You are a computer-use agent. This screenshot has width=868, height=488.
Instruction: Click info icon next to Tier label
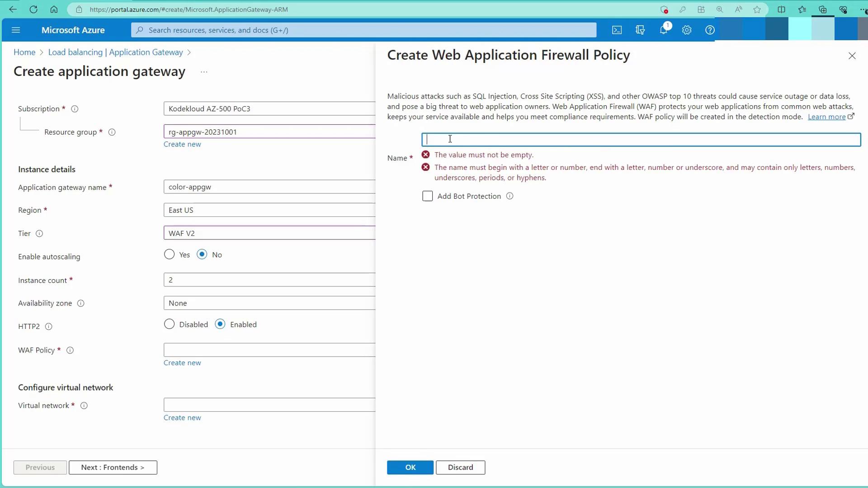(x=39, y=234)
